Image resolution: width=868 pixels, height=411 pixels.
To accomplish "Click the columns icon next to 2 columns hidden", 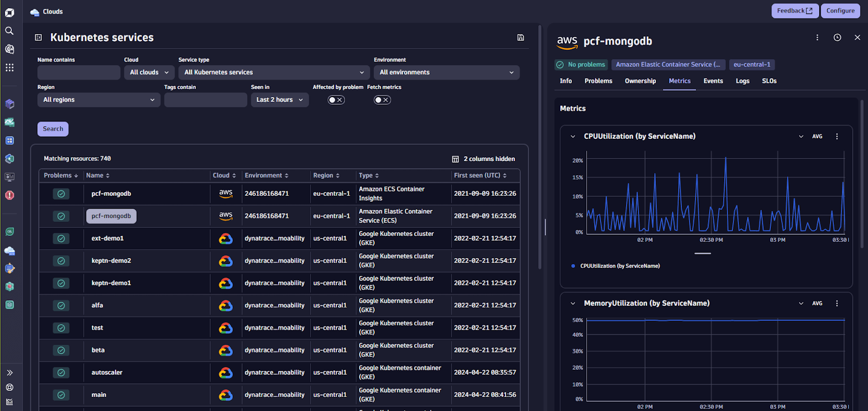I will pos(456,159).
